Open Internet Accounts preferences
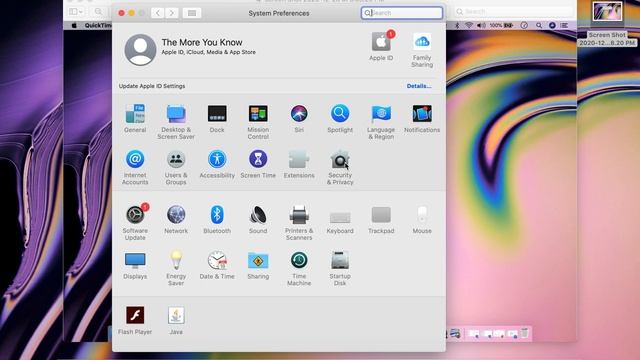 tap(135, 159)
